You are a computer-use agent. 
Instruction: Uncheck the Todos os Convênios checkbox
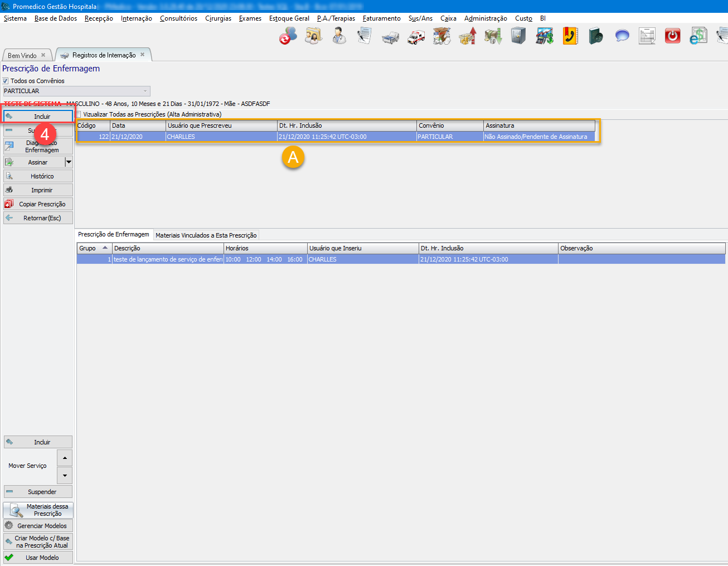click(6, 81)
